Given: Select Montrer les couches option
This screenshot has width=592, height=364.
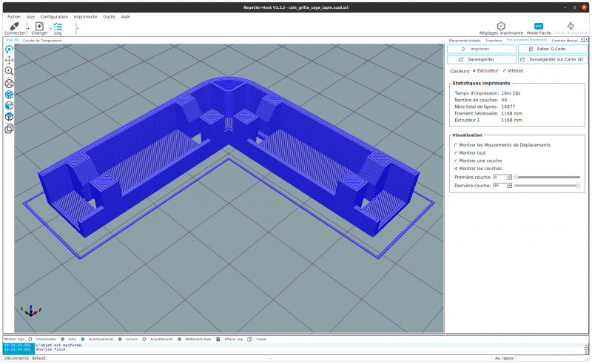Looking at the screenshot, I should (x=456, y=169).
